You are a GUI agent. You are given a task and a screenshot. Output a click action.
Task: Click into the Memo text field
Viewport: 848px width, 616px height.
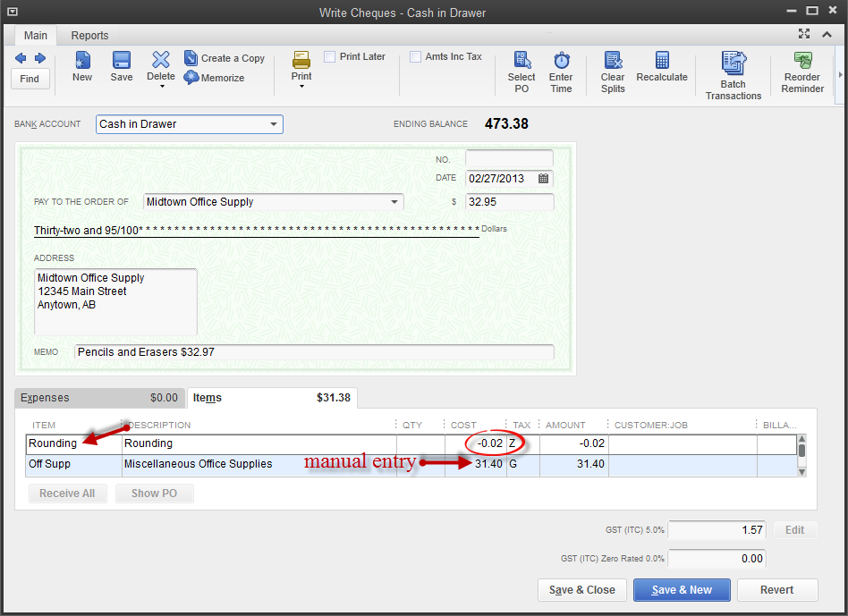(313, 352)
